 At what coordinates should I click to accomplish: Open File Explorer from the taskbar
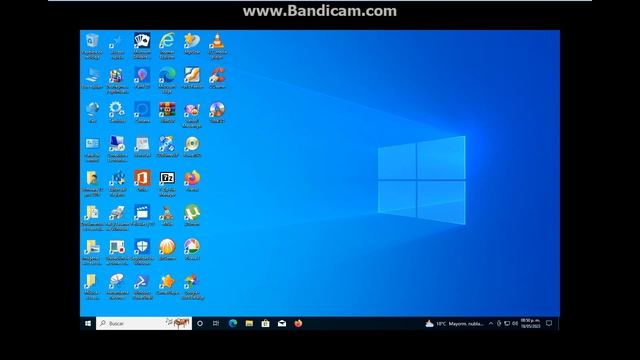pyautogui.click(x=249, y=323)
